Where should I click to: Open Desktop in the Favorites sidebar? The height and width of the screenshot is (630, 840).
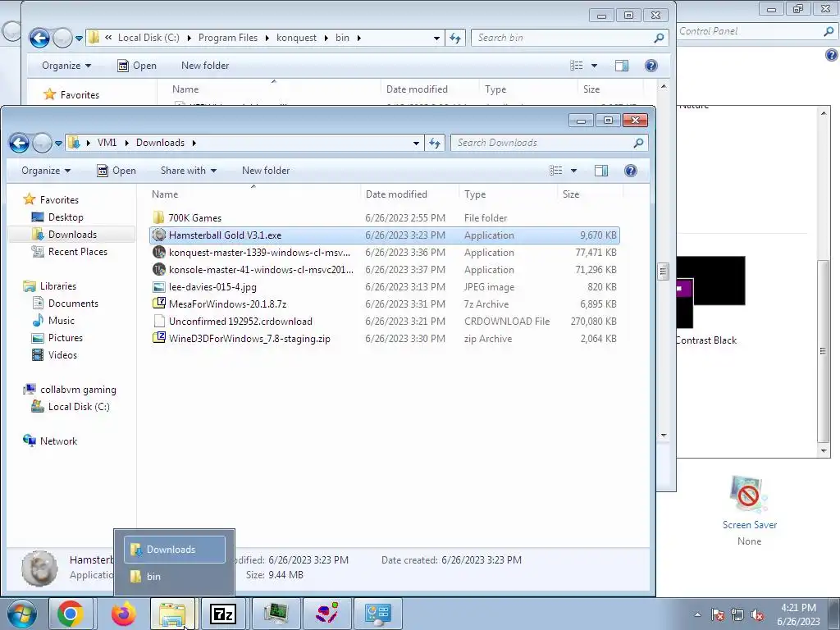click(66, 217)
